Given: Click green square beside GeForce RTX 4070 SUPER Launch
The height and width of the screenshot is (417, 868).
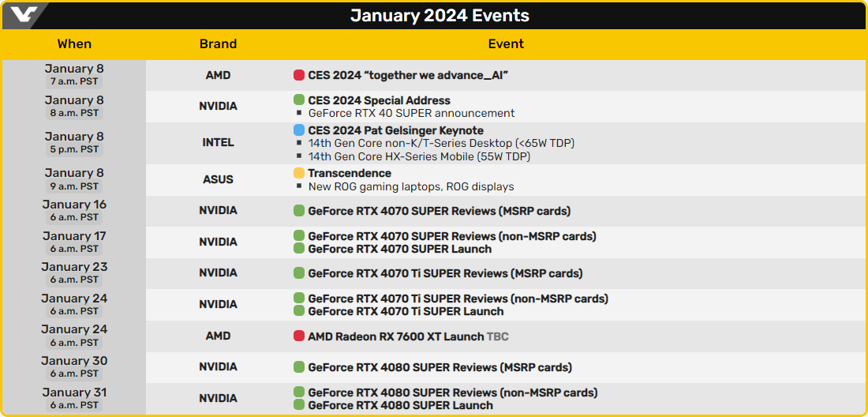Looking at the screenshot, I should pyautogui.click(x=299, y=249).
